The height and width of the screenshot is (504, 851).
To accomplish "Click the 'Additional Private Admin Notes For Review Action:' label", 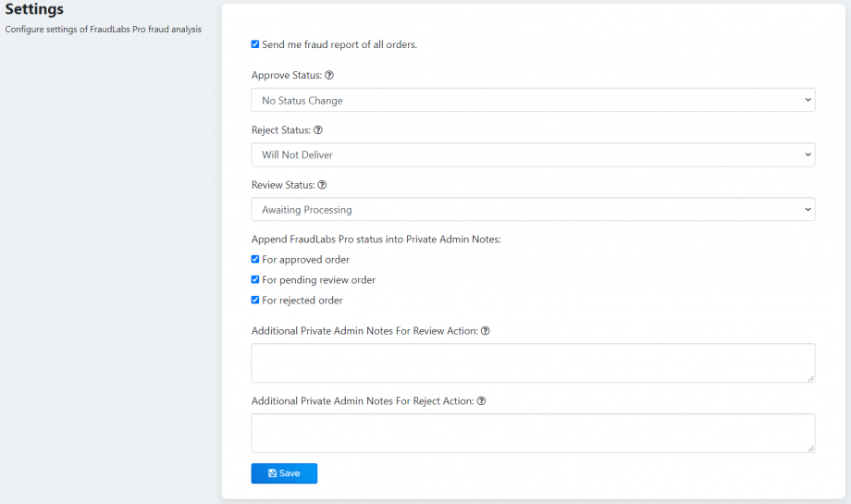I will 364,331.
